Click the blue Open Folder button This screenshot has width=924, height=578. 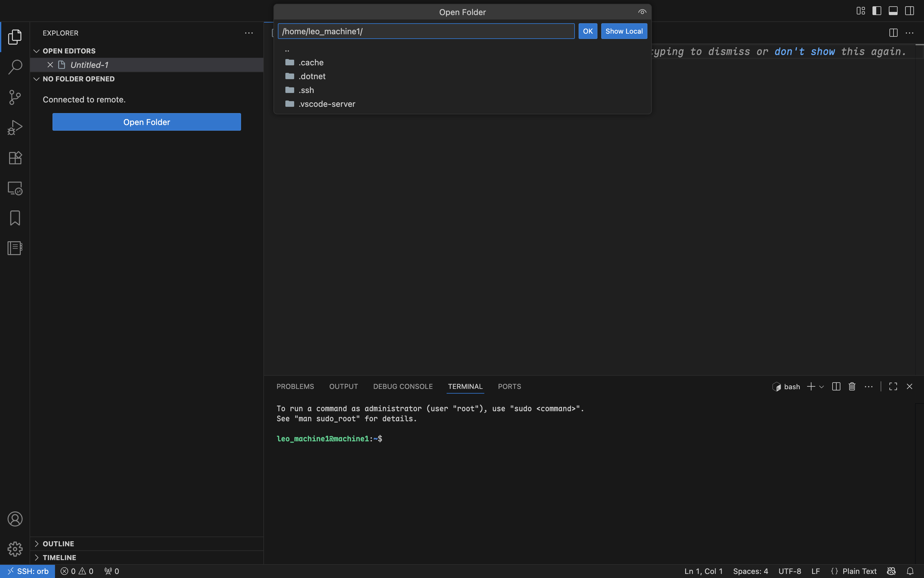pyautogui.click(x=146, y=122)
